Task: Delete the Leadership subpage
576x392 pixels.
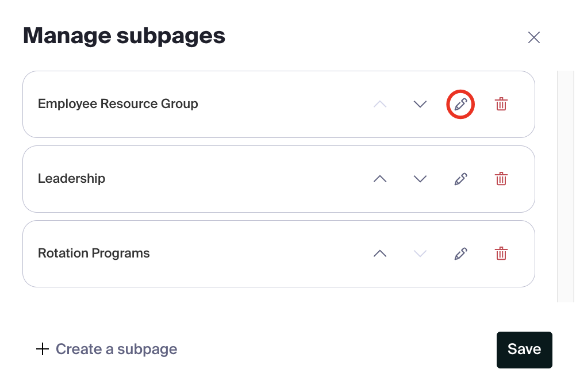Action: 501,179
